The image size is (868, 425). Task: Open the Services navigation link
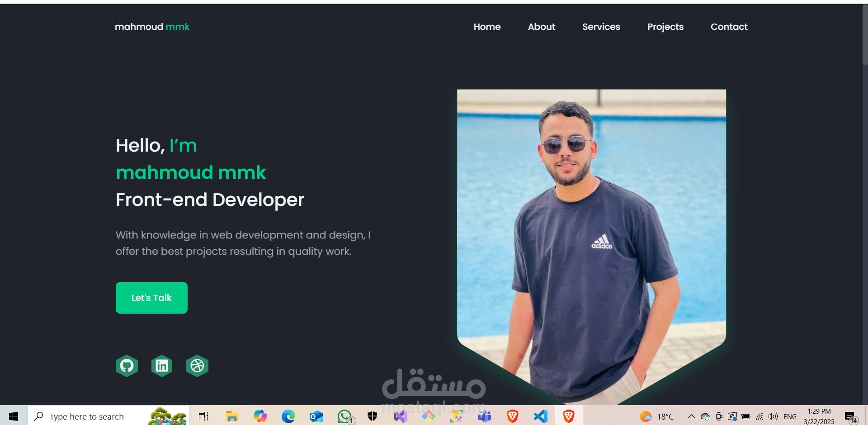click(x=601, y=27)
